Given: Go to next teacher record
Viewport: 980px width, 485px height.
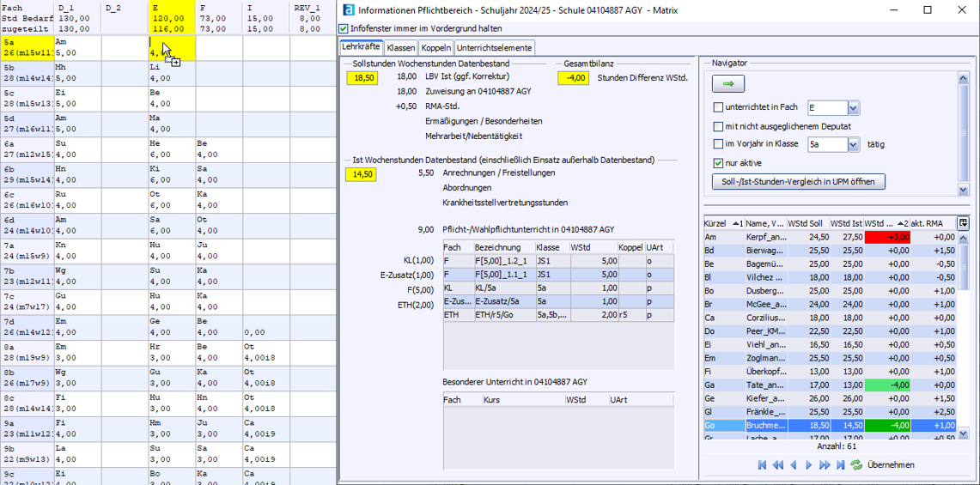Looking at the screenshot, I should pyautogui.click(x=808, y=465).
